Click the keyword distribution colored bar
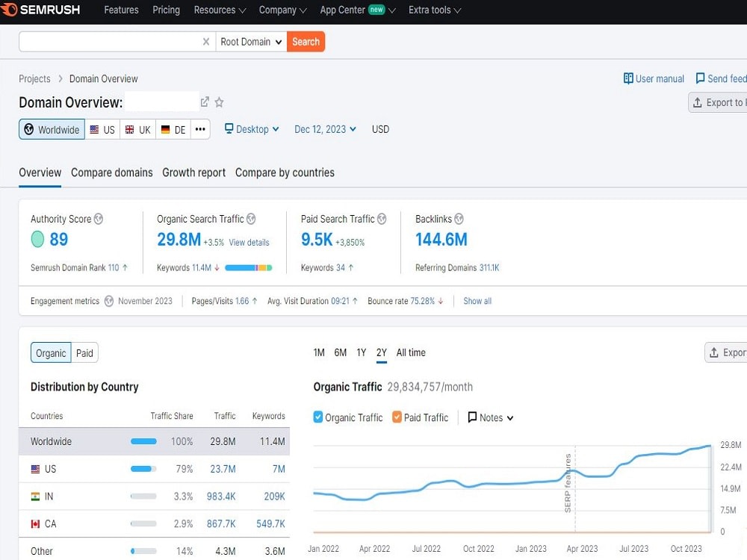This screenshot has width=747, height=560. 248,267
